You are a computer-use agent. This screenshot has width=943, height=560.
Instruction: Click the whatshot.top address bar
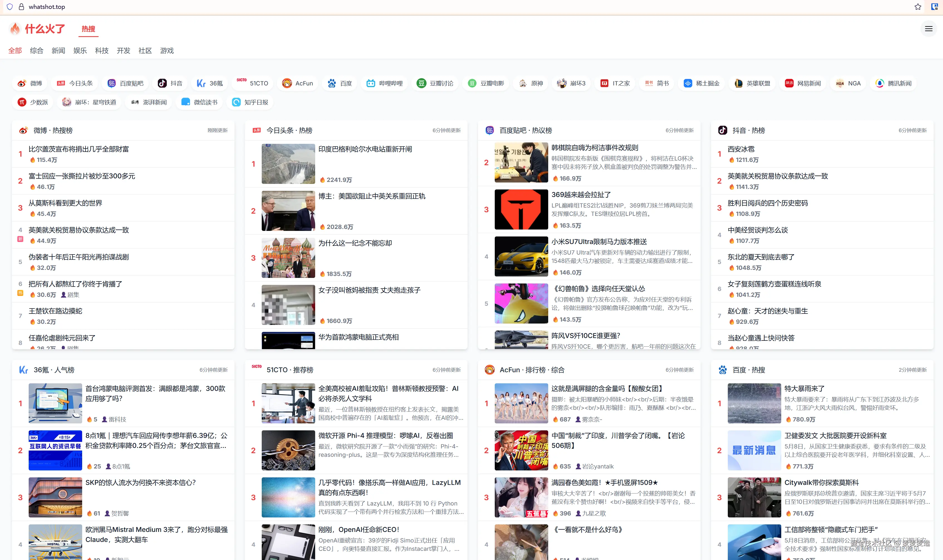(x=47, y=7)
